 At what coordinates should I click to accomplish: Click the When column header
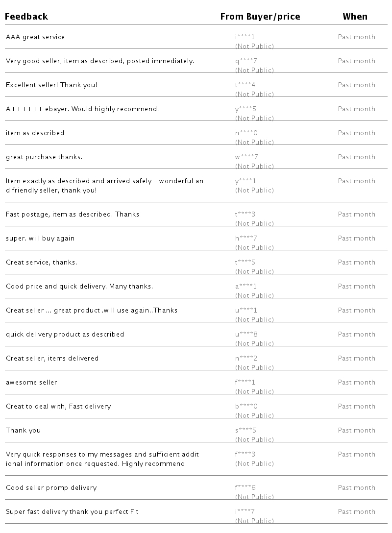pyautogui.click(x=355, y=17)
